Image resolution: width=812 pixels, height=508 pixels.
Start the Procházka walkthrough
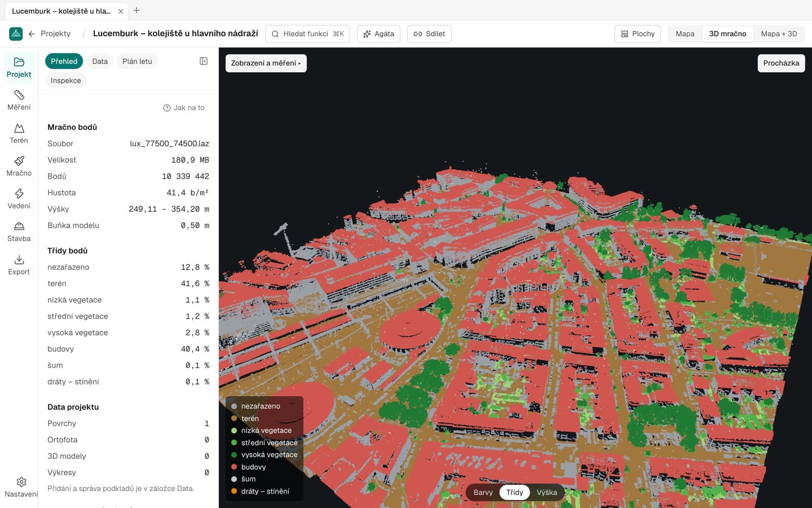tap(781, 63)
